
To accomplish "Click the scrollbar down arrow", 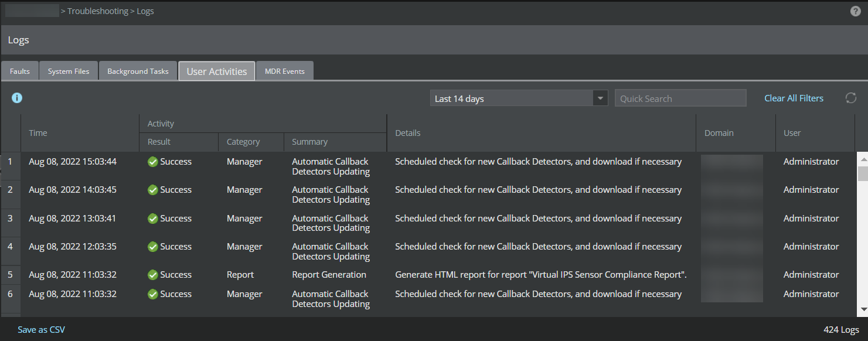I will 863,309.
